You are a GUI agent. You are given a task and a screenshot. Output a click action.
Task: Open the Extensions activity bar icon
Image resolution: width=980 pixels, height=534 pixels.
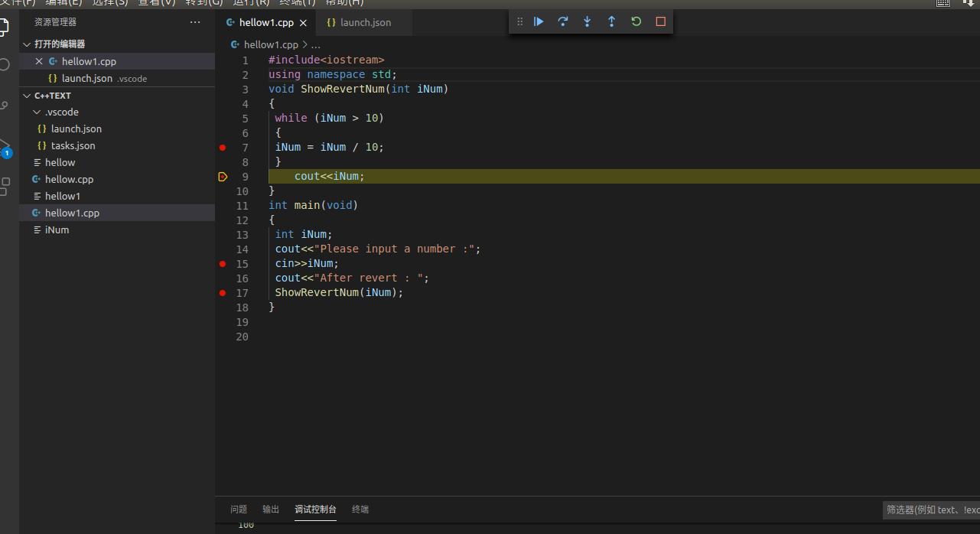point(5,186)
